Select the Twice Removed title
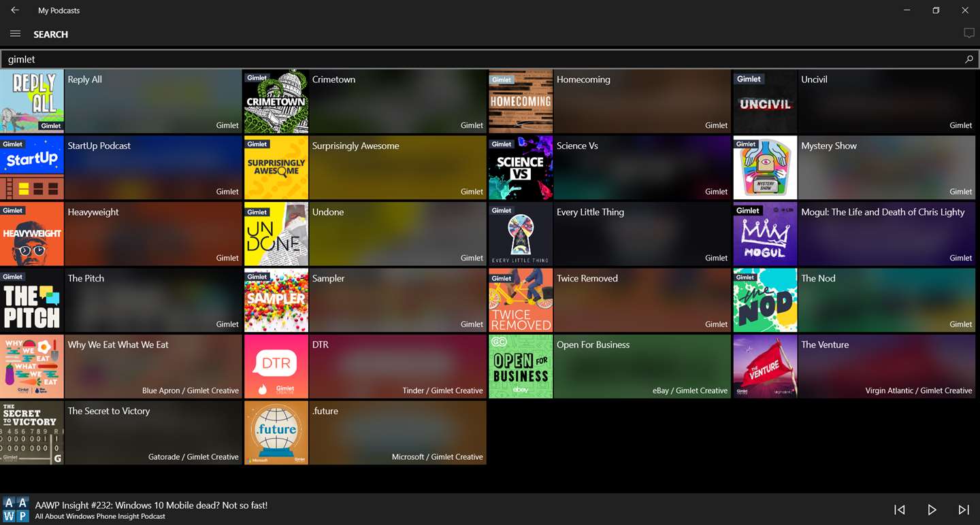 [587, 278]
